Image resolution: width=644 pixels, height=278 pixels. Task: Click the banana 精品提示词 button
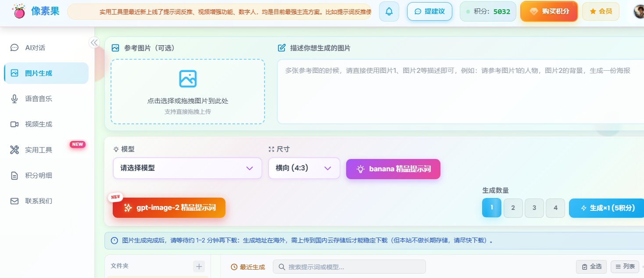[x=393, y=169]
